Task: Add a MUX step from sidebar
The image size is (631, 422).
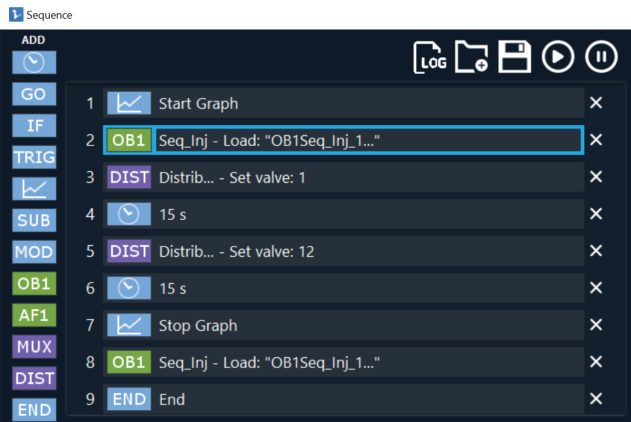Action: [x=34, y=347]
